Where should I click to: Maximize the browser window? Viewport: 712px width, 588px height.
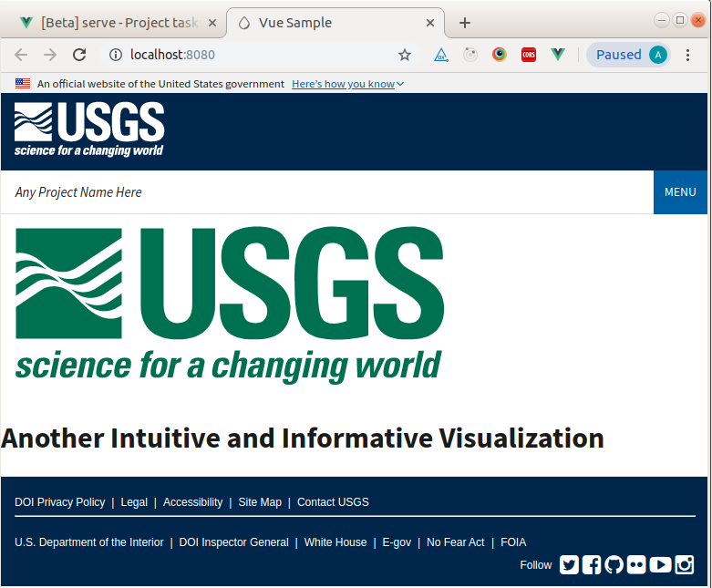[680, 20]
